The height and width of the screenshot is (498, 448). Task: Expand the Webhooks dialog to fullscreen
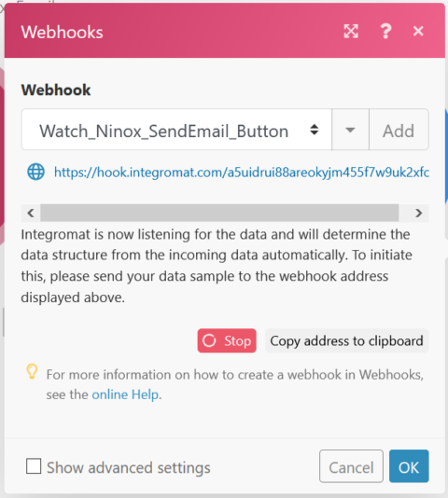351,31
